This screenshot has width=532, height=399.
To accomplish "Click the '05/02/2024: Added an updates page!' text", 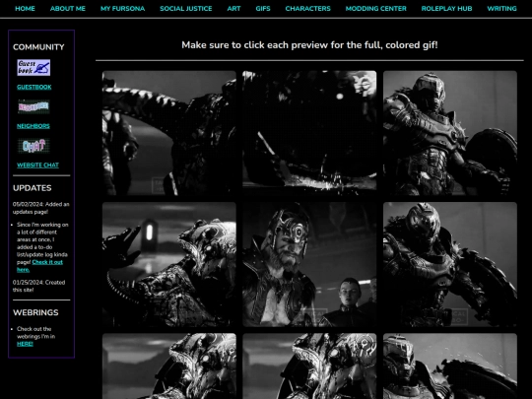I will 41,208.
